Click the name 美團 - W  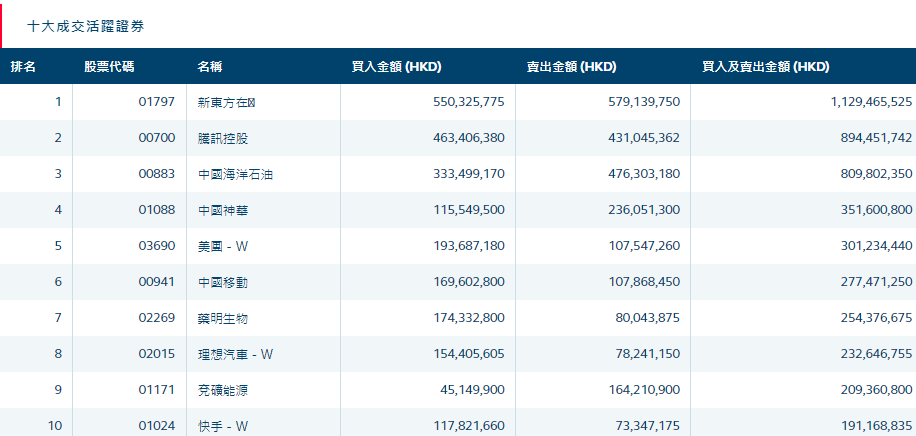[x=223, y=246]
